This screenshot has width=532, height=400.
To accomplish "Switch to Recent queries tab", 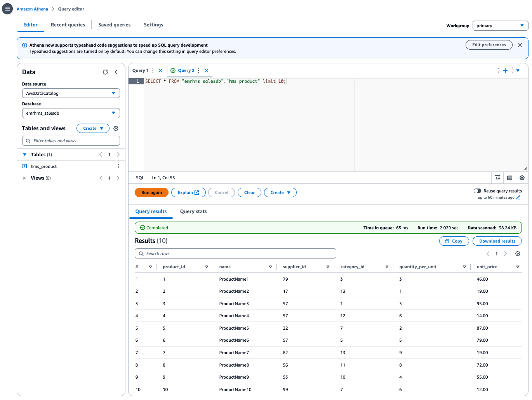I will (x=68, y=25).
